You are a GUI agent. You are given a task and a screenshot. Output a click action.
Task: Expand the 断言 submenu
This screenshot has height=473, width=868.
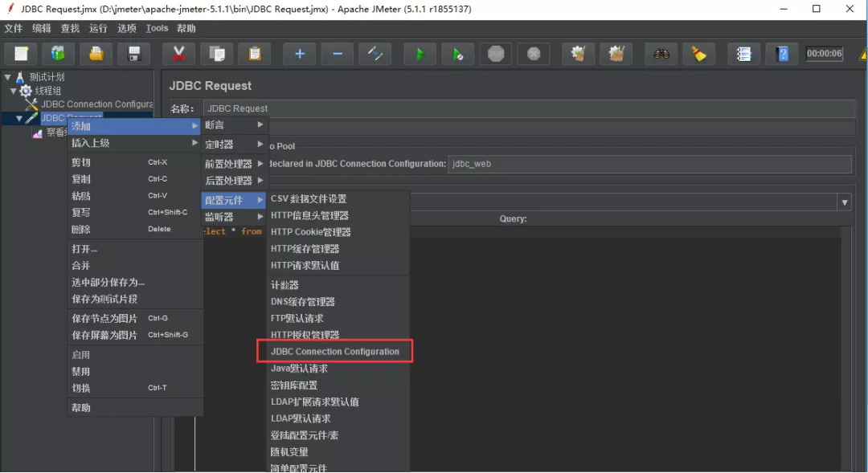pyautogui.click(x=234, y=125)
